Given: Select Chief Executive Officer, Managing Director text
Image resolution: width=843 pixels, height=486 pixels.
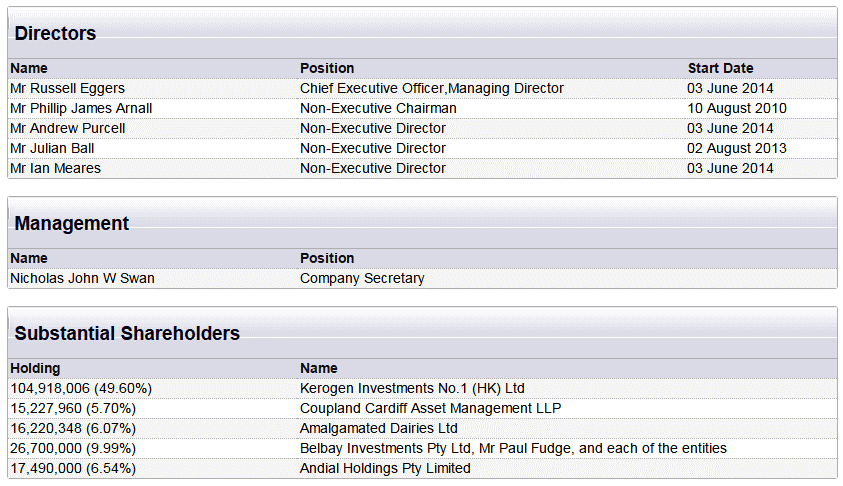Looking at the screenshot, I should [x=432, y=88].
